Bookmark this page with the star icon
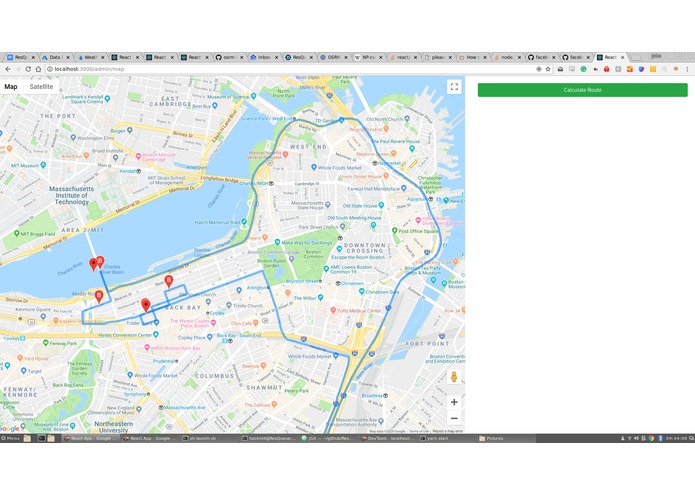 [548, 69]
